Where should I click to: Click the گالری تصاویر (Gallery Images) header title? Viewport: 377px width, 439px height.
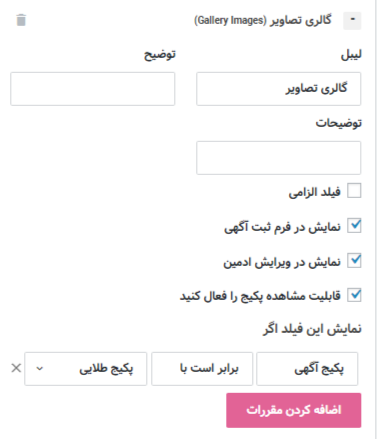(263, 20)
